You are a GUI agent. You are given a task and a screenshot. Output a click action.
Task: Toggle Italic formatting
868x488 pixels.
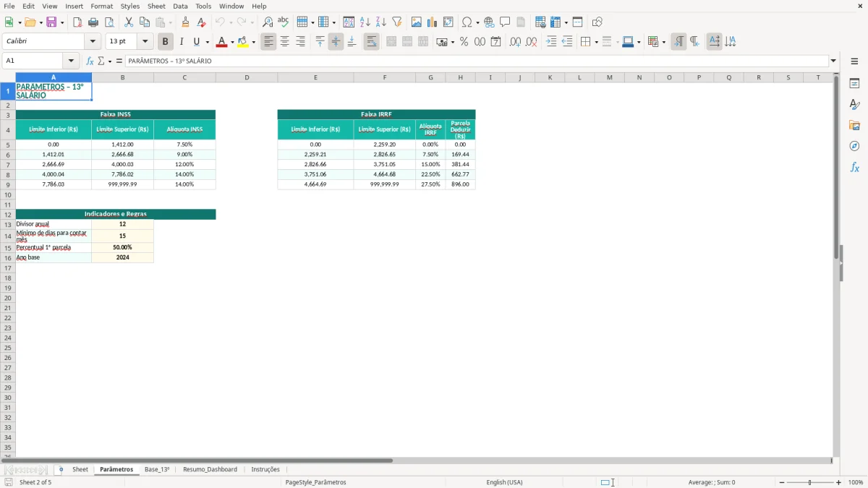(182, 42)
